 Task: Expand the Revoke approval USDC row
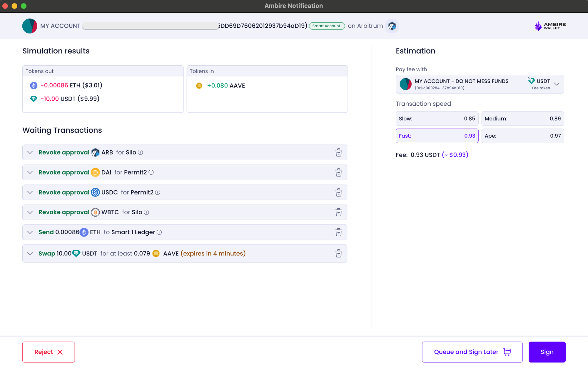coord(30,192)
